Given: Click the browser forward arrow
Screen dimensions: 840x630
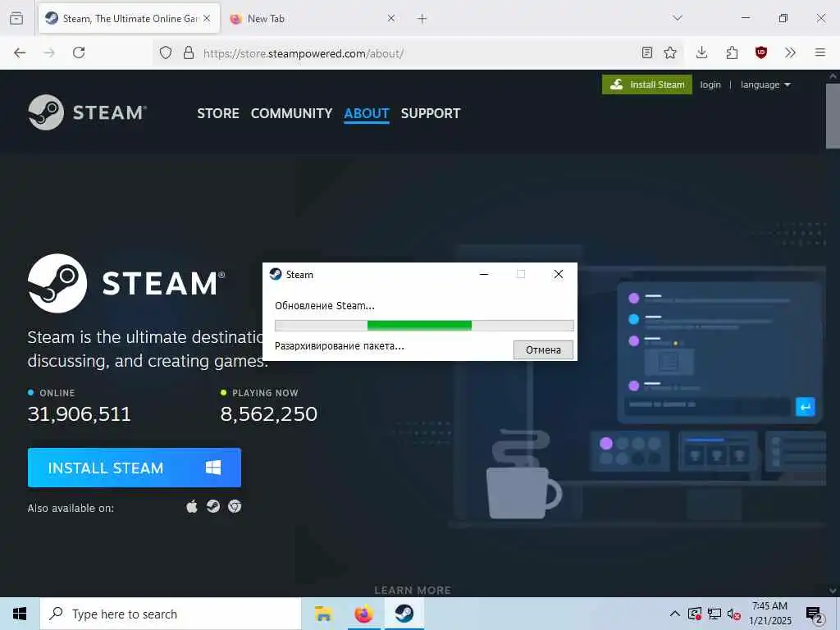Looking at the screenshot, I should [x=49, y=52].
